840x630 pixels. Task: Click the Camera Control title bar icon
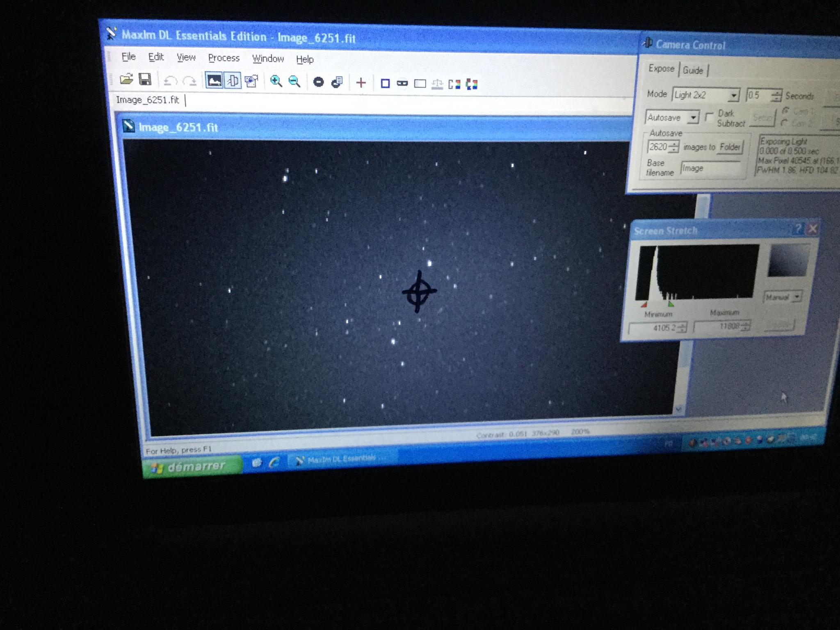pyautogui.click(x=648, y=43)
